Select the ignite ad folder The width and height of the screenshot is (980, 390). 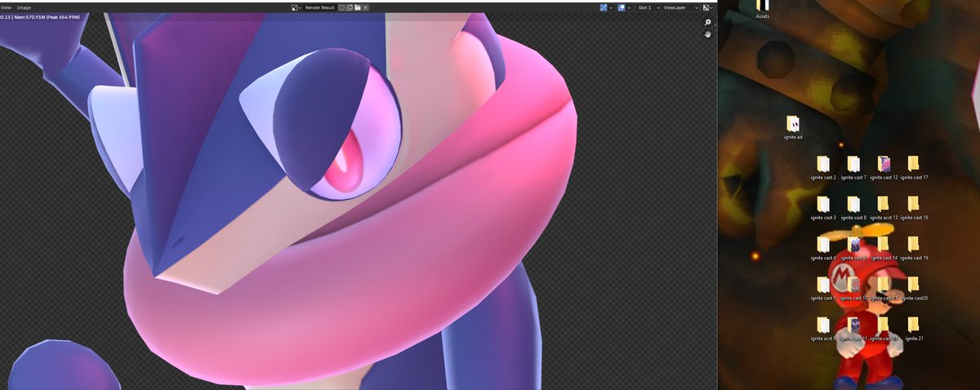tap(793, 127)
